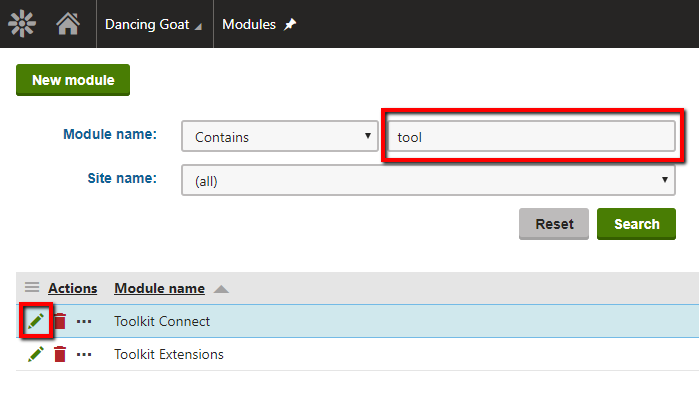Delete the Toolkit Extensions module
The height and width of the screenshot is (397, 699).
coord(60,354)
